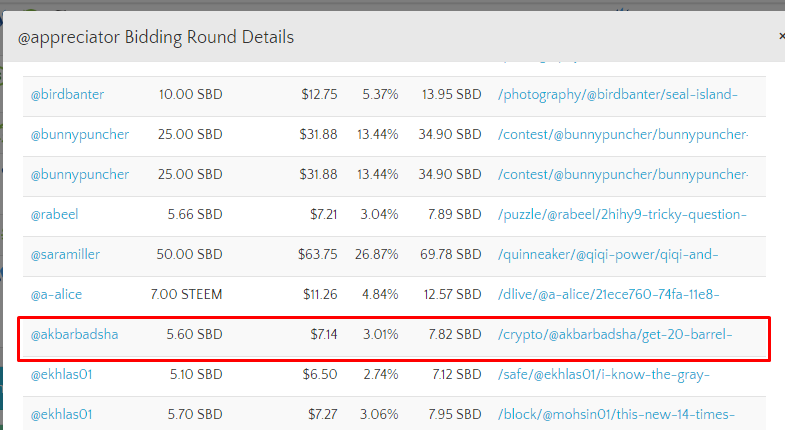Open the quinneaker qiqi-power post link
The image size is (785, 430).
(607, 254)
